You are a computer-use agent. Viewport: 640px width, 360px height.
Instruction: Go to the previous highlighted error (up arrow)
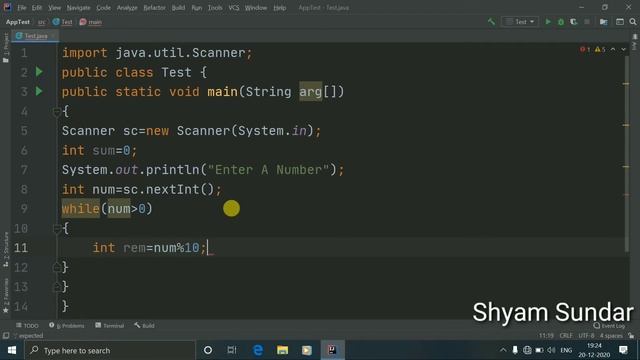coord(613,49)
